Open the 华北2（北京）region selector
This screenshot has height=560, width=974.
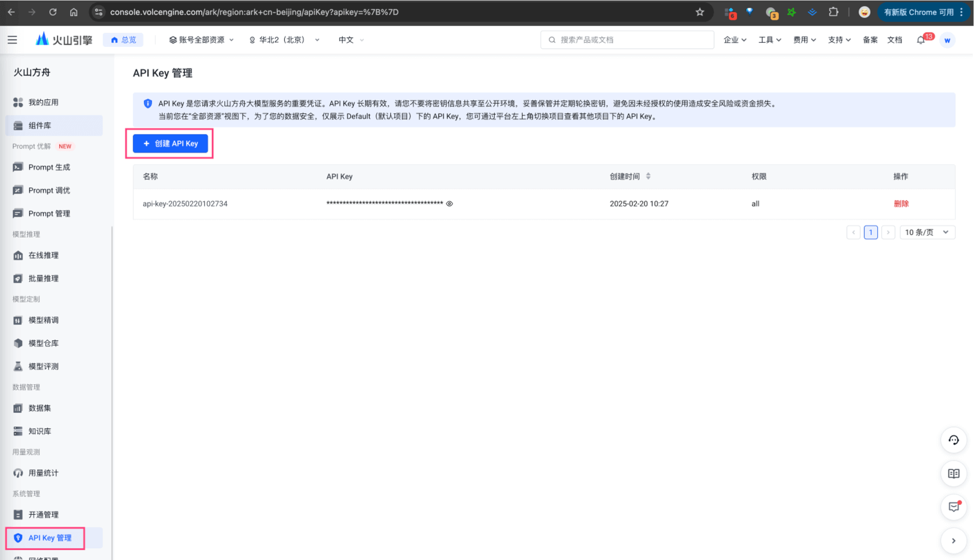[284, 39]
